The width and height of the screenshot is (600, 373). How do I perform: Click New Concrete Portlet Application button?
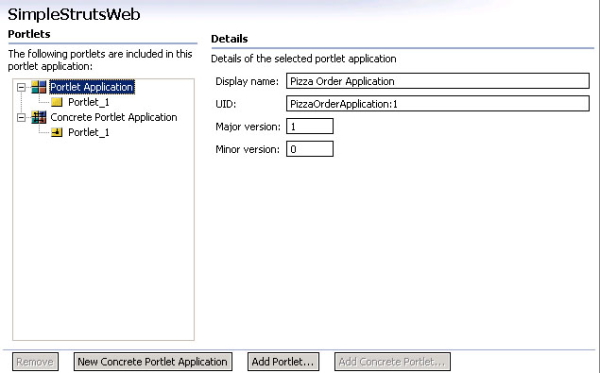[153, 362]
